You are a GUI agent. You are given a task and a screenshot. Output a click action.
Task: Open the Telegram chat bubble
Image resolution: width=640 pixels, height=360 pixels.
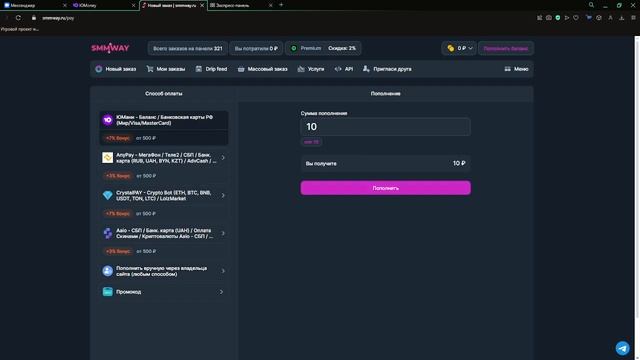click(622, 348)
